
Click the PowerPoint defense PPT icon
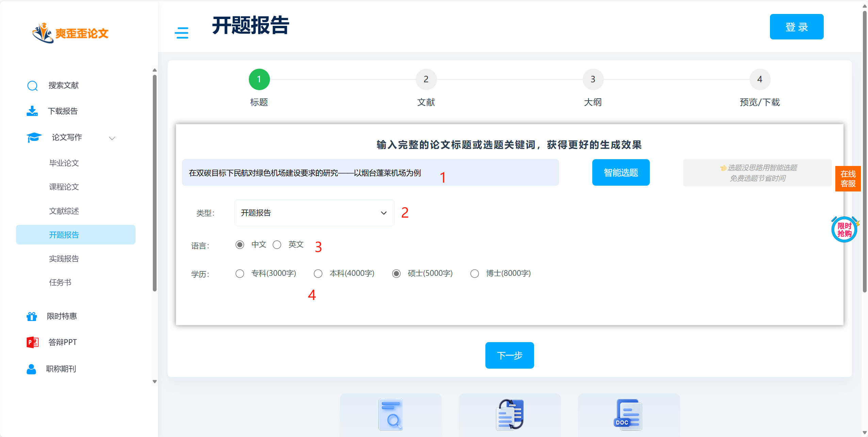(33, 342)
